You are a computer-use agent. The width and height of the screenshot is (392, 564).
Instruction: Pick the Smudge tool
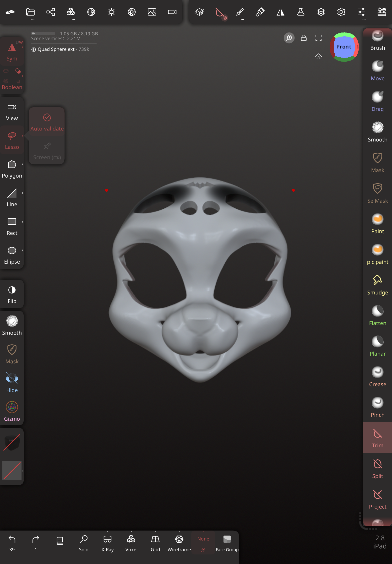click(377, 285)
